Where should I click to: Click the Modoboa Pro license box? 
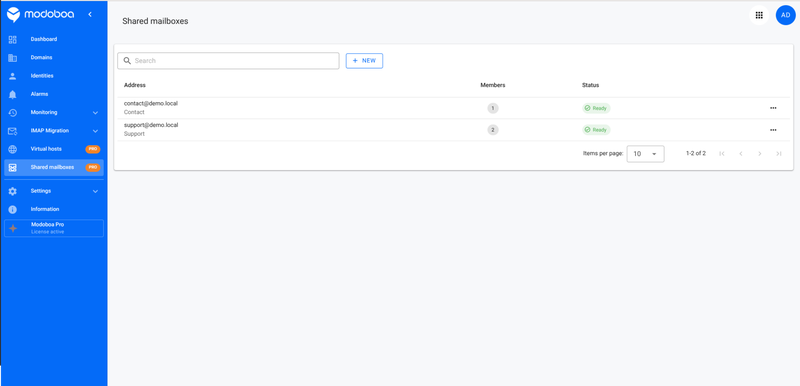tap(54, 228)
